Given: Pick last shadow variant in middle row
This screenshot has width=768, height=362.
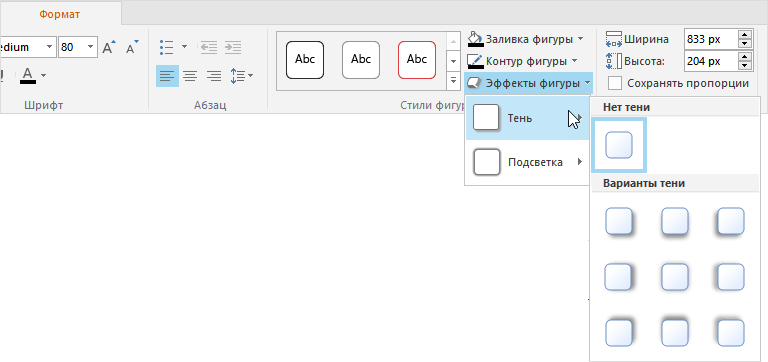Looking at the screenshot, I should (x=731, y=277).
